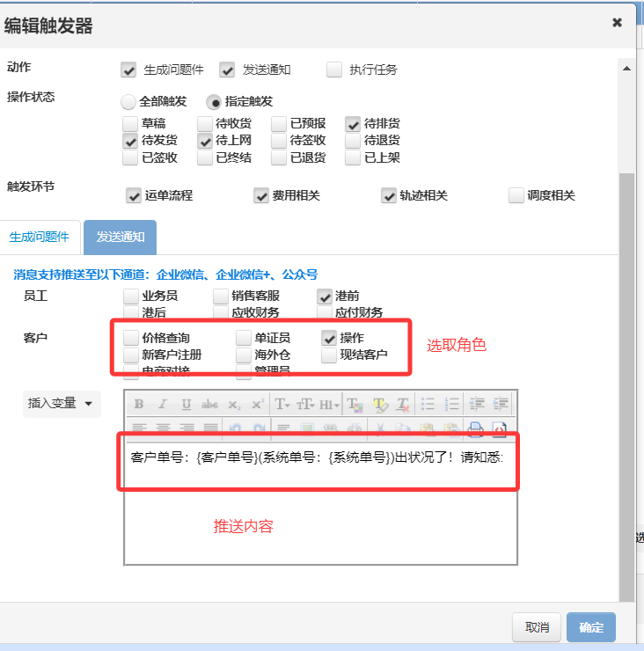Toggle bold formatting in the editor
The height and width of the screenshot is (651, 644).
[x=139, y=405]
